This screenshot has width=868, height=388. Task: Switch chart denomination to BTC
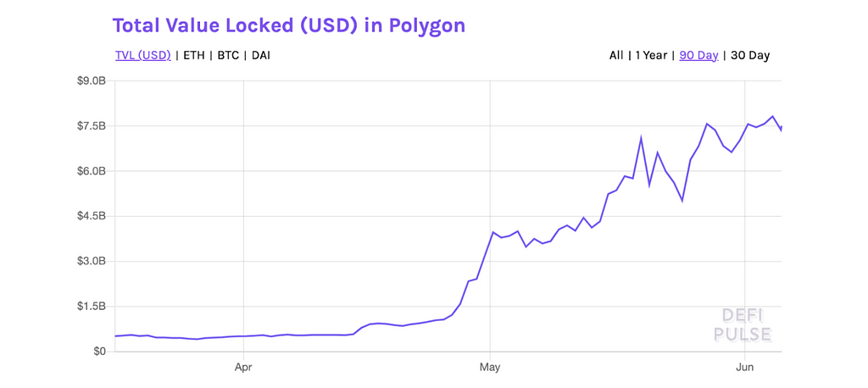228,56
